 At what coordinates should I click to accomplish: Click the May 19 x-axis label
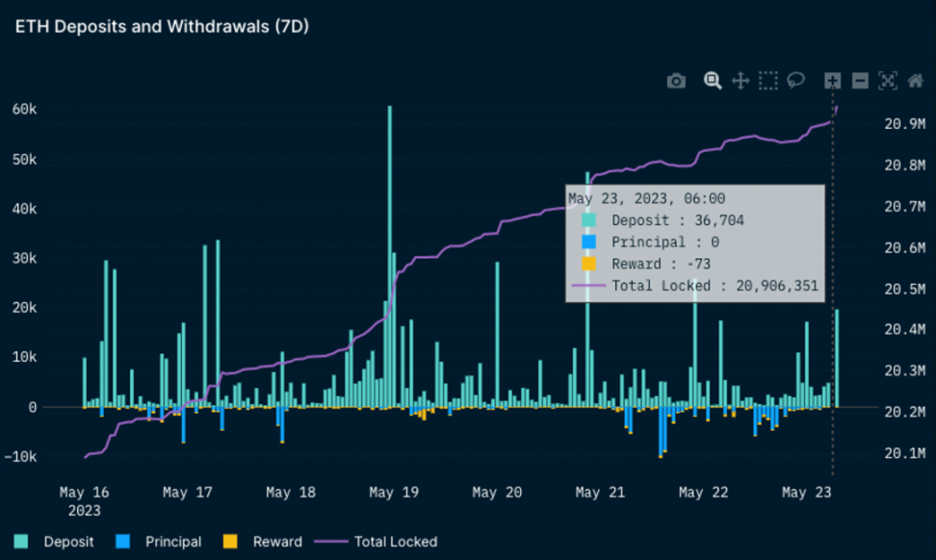pyautogui.click(x=394, y=493)
